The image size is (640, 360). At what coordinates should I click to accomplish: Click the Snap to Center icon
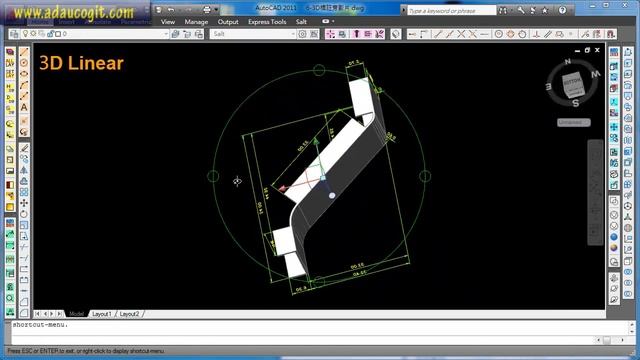tap(498, 34)
